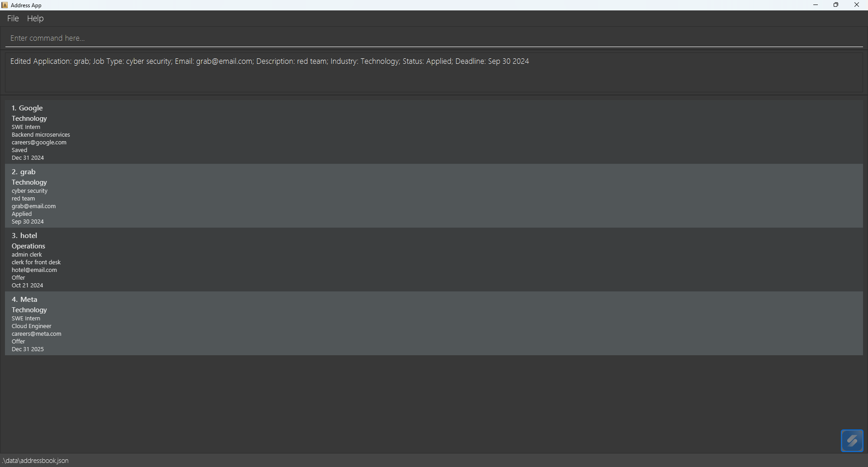Image resolution: width=868 pixels, height=467 pixels.
Task: Restore down the application window
Action: point(836,5)
